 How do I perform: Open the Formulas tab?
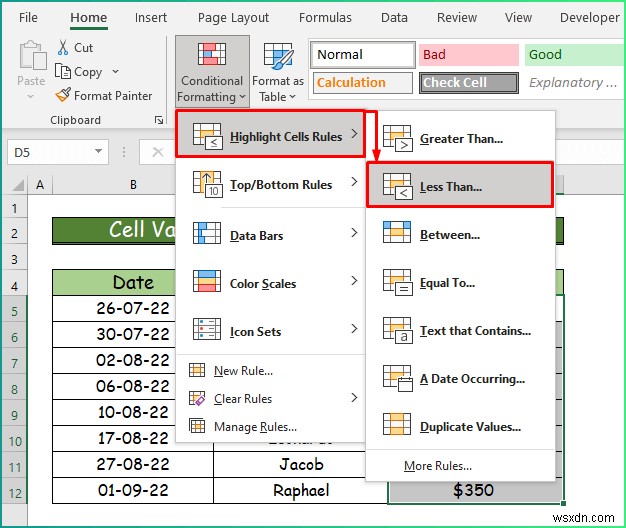(325, 18)
